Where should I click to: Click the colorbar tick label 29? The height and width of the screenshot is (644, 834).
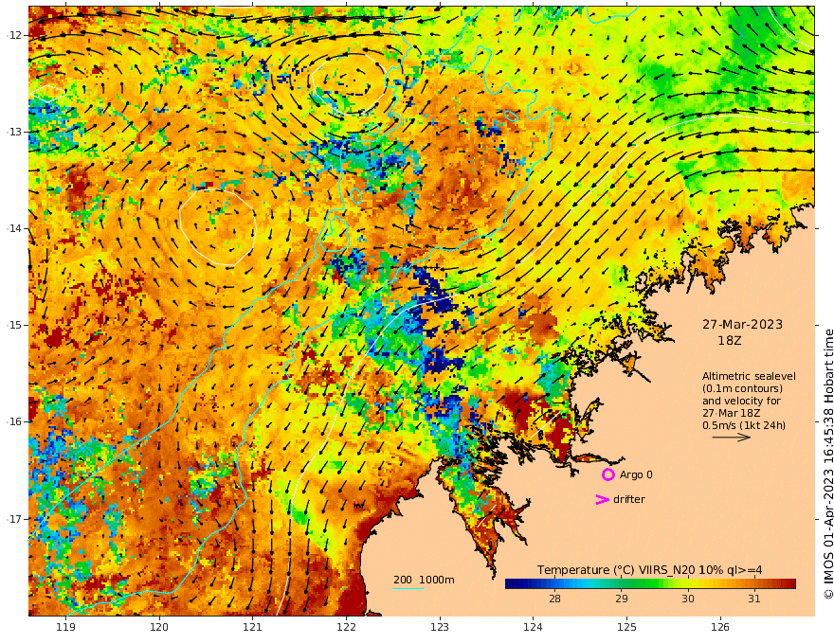[x=622, y=599]
